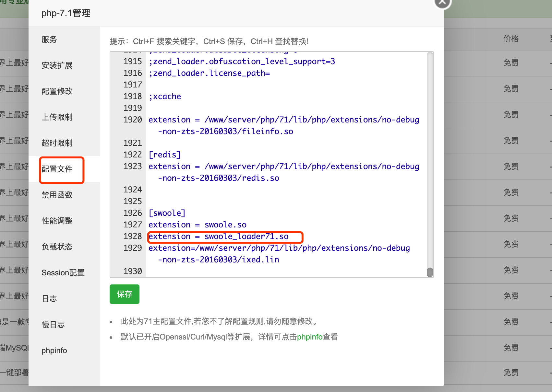Click line 1928 swoole_loader71.so extension text
The image size is (552, 392).
click(219, 236)
